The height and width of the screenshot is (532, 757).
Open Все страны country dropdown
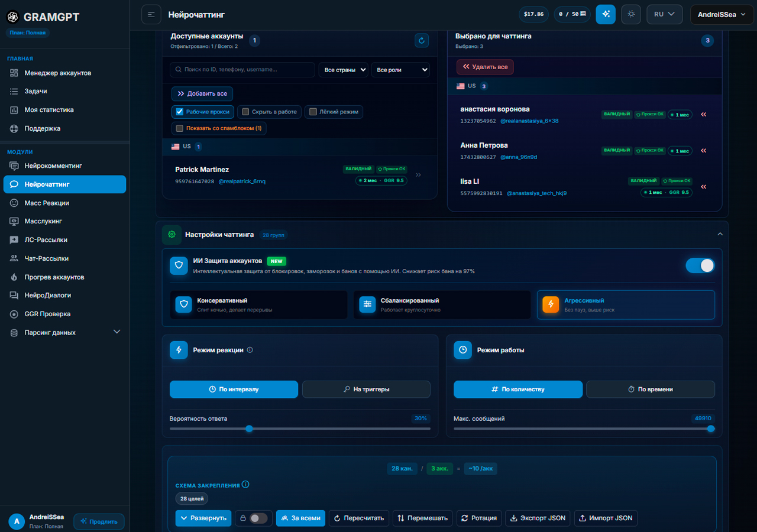coord(343,70)
